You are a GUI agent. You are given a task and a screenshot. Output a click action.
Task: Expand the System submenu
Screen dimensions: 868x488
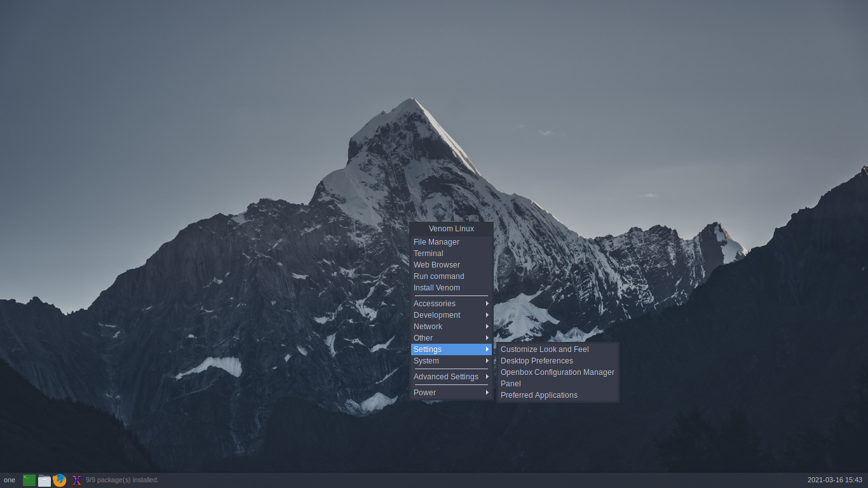click(x=451, y=361)
